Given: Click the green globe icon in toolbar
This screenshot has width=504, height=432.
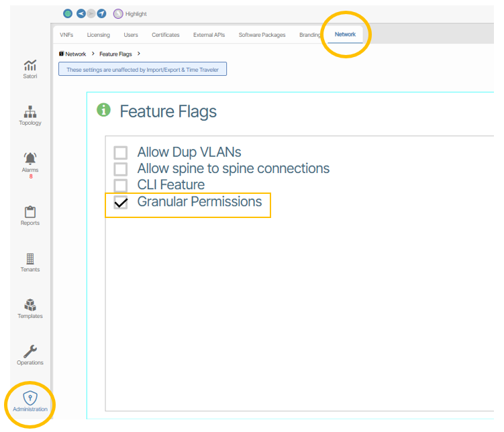Looking at the screenshot, I should (68, 13).
